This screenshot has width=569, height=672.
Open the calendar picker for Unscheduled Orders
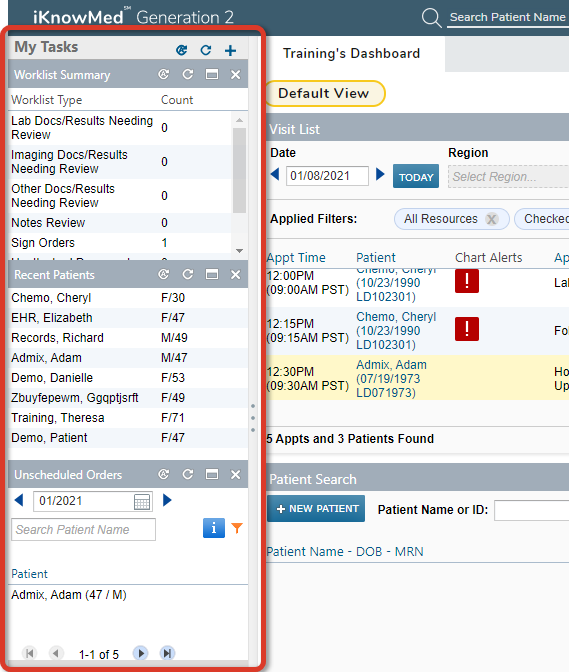coord(142,501)
